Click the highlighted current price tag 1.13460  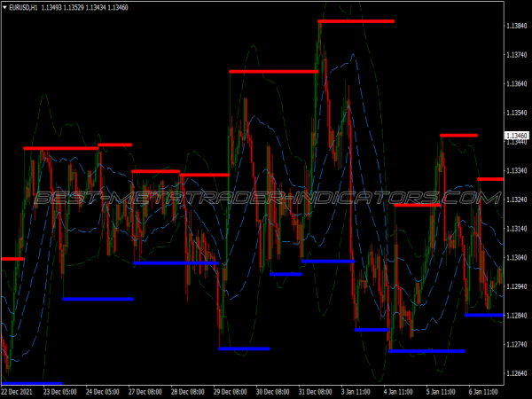click(x=516, y=136)
